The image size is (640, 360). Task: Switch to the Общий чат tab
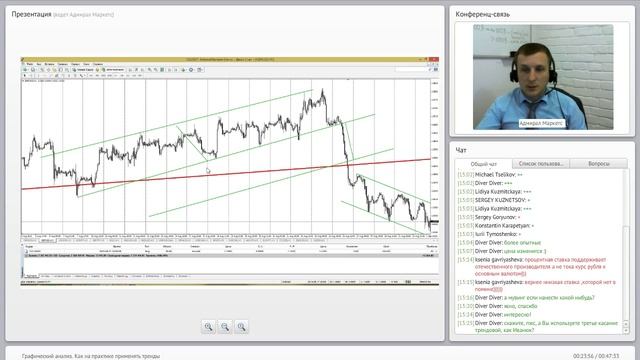pos(484,164)
